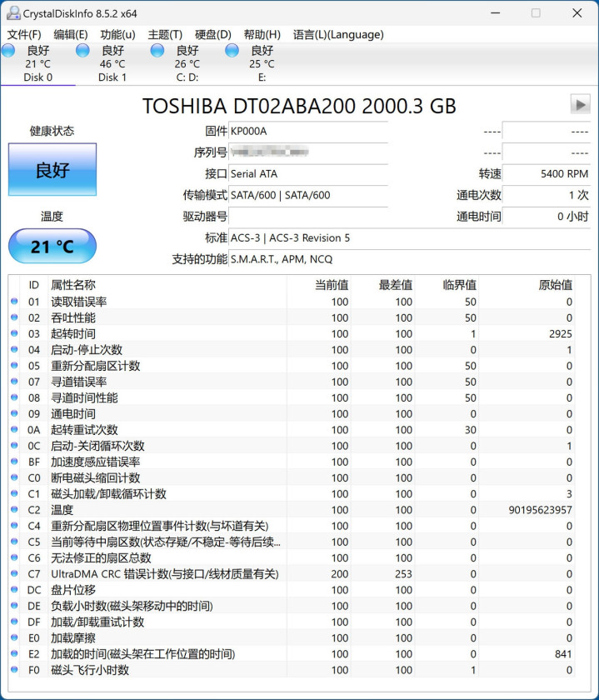Screen dimensions: 599x700
Task: Click status dot for 0A 起转重试次数
Action: [x=14, y=429]
